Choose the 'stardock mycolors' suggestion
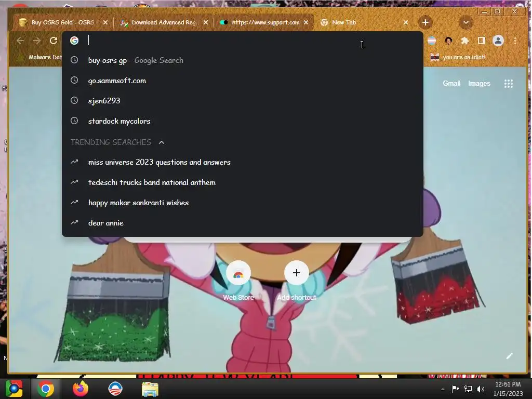 (242, 121)
